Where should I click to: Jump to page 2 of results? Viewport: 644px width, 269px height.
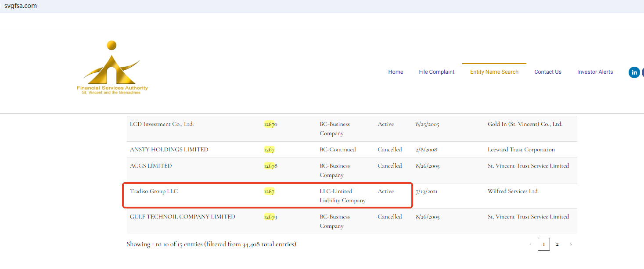[x=557, y=244]
